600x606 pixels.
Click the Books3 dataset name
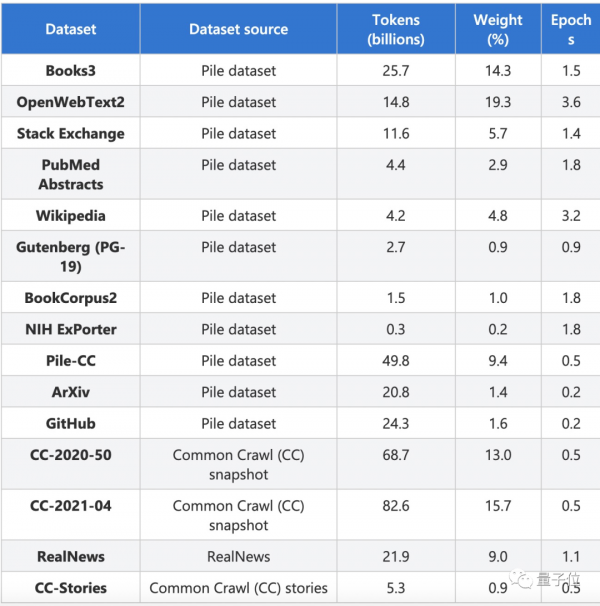point(71,71)
